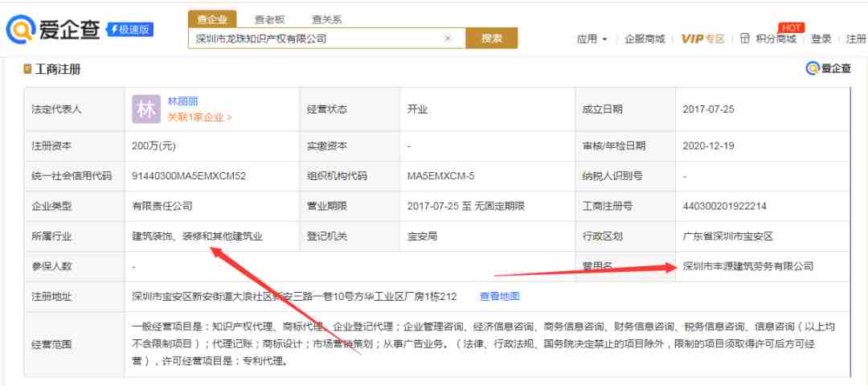This screenshot has height=386, width=868.
Task: Click the 注册 link
Action: click(x=856, y=39)
